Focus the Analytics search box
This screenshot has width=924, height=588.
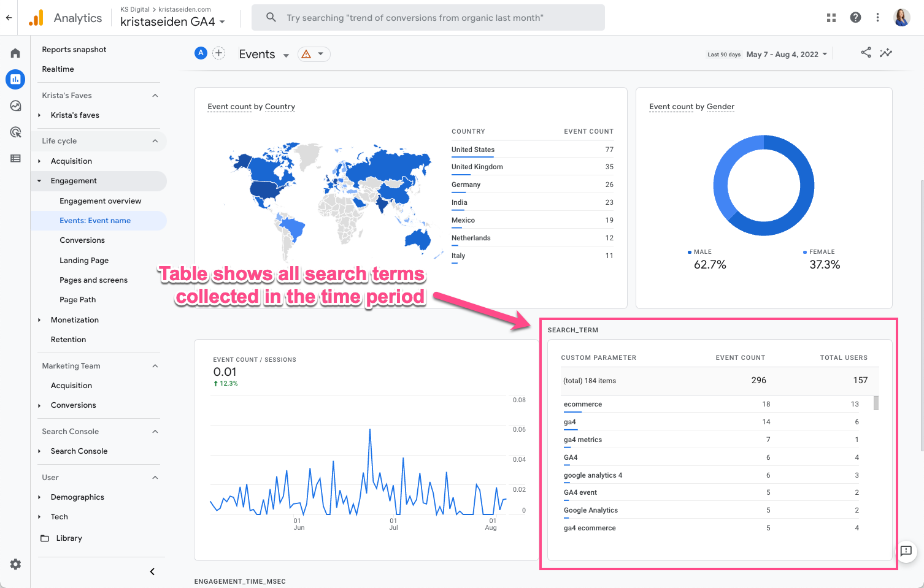click(428, 18)
